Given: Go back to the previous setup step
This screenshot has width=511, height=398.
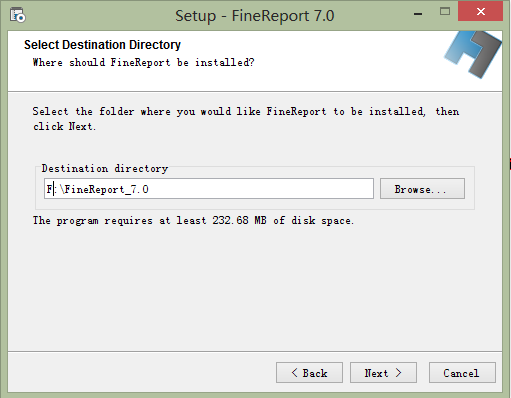Looking at the screenshot, I should tap(309, 373).
